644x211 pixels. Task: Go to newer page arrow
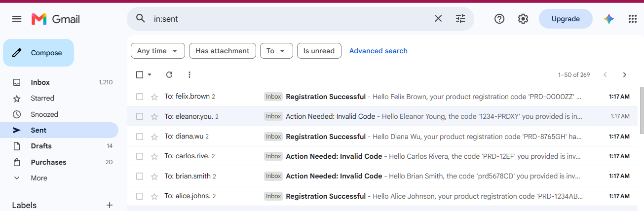[x=605, y=75]
